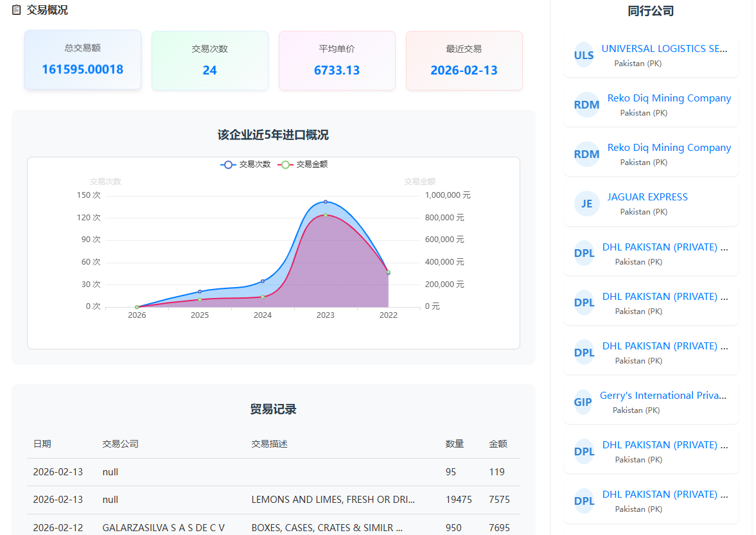Click the 2023 peak data point on the chart
756x535 pixels.
pyautogui.click(x=325, y=200)
